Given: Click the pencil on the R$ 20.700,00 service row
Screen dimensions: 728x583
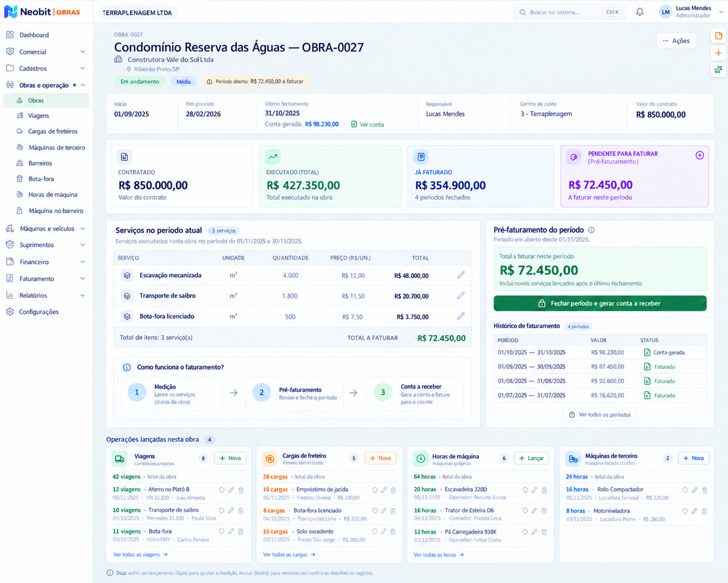Looking at the screenshot, I should coord(461,296).
